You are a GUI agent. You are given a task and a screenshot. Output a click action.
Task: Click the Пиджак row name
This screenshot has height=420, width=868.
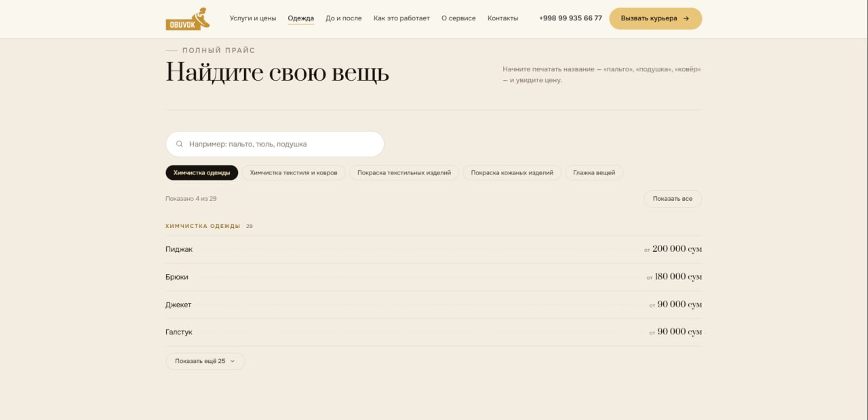[179, 249]
